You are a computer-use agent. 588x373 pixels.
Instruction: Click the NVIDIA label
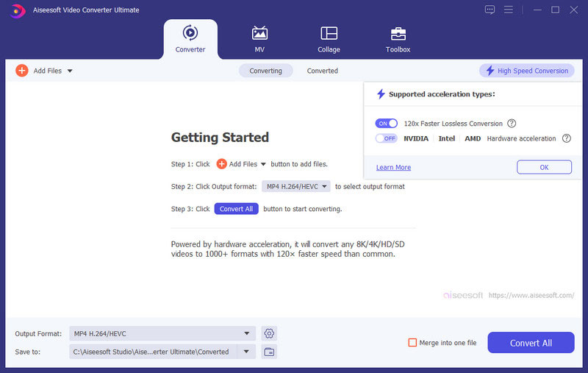coord(416,138)
